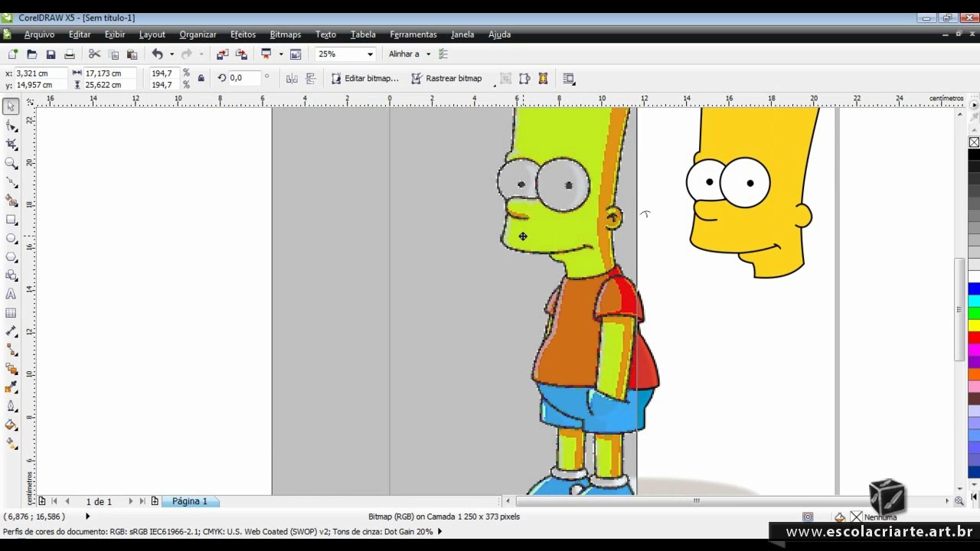Click the Paste clipboard icon

pyautogui.click(x=132, y=54)
